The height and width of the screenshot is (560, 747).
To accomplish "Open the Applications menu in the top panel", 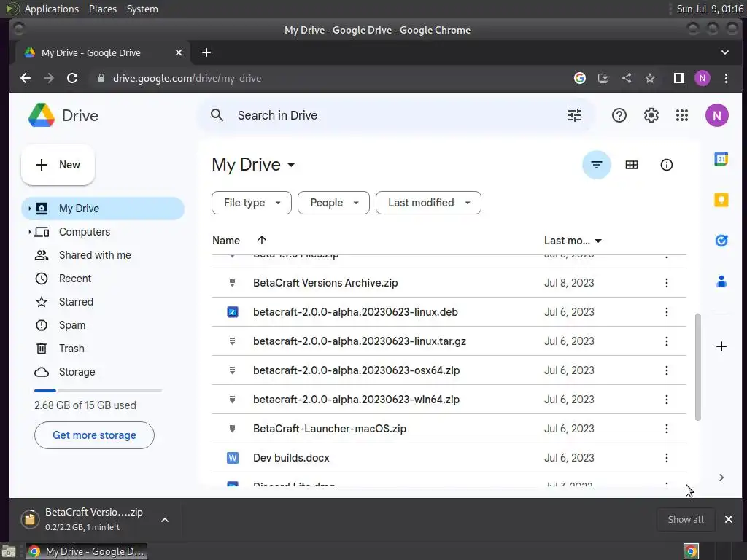I will 52,9.
